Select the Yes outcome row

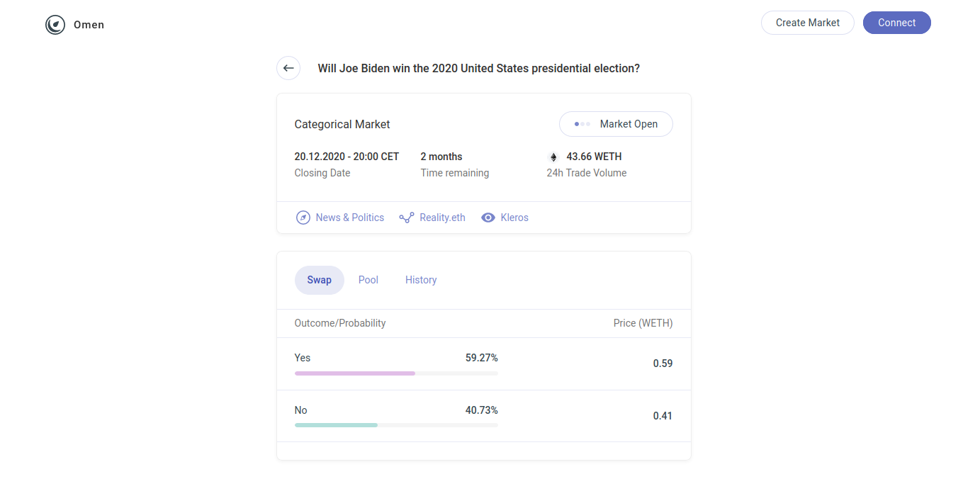click(483, 364)
